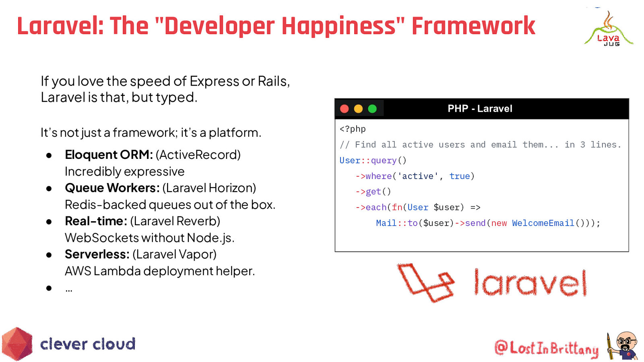Click the WelcomeEmail class in code
Image resolution: width=644 pixels, height=362 pixels.
[x=543, y=223]
